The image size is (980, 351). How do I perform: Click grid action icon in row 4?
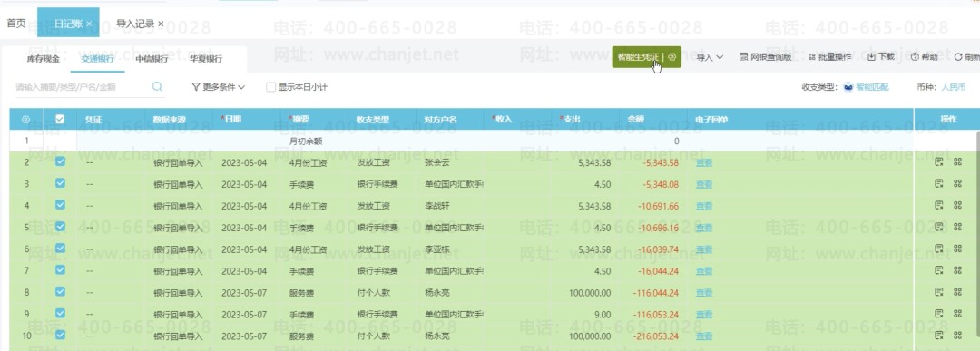point(957,206)
